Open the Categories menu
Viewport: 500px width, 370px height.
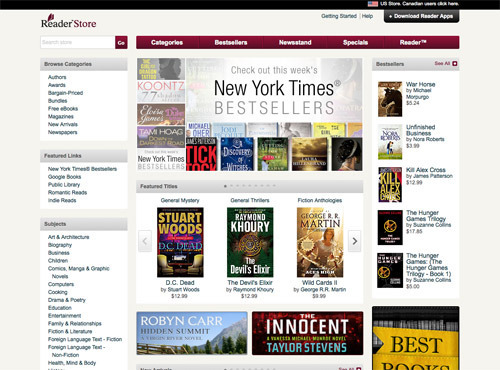(167, 42)
